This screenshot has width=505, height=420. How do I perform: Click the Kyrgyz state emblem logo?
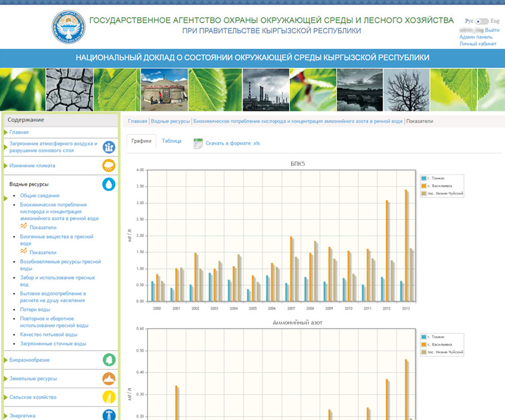click(x=68, y=27)
